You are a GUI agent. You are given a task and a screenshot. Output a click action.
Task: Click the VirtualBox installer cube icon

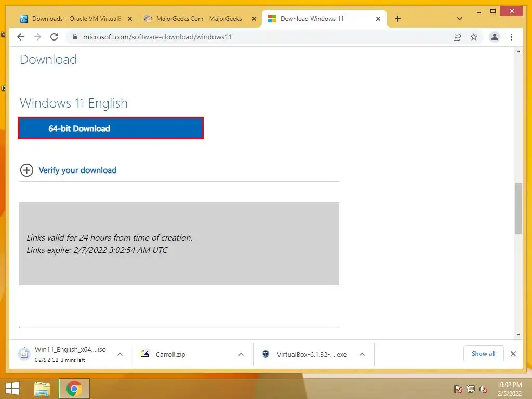point(265,354)
